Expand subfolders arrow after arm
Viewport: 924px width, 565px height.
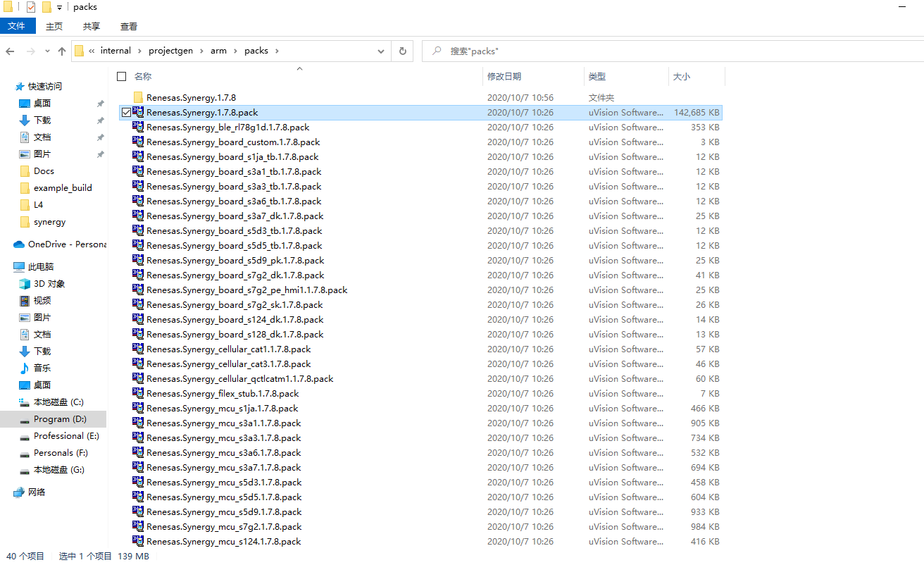click(235, 51)
